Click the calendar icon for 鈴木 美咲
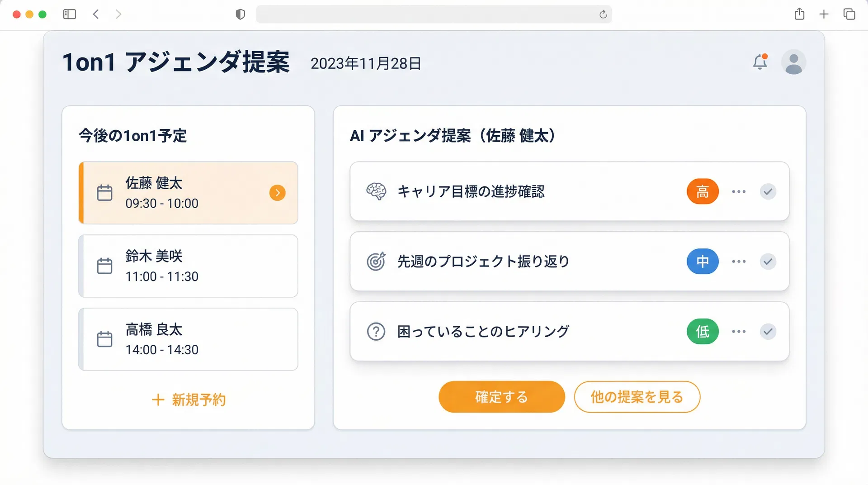The image size is (868, 485). point(105,266)
